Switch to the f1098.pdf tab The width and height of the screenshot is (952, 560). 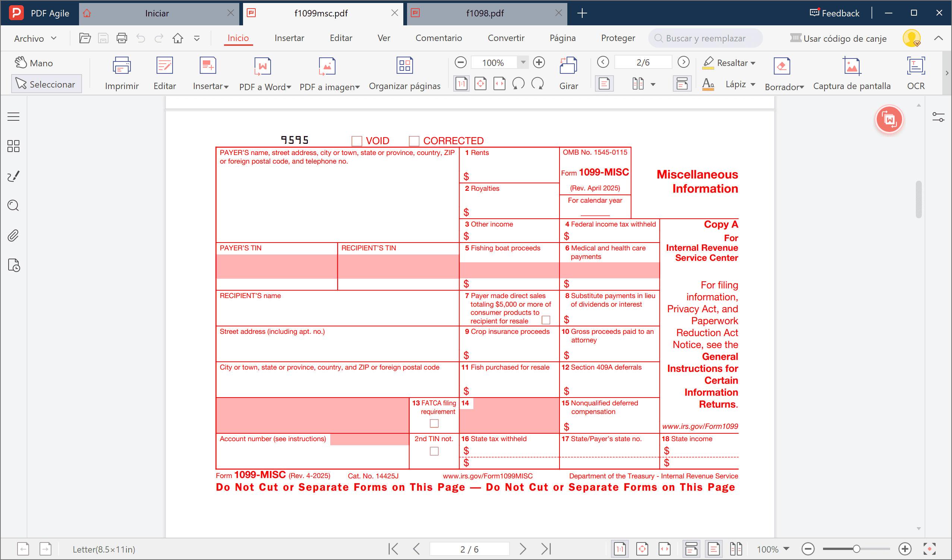point(485,13)
